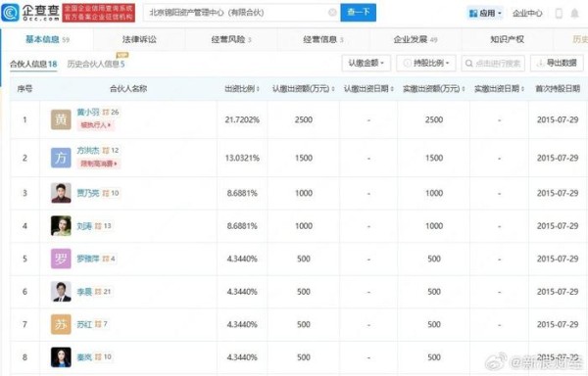Viewport: 588px width, 376px height.
Task: Open partner 罗雅萍's profile link
Action: [x=88, y=258]
